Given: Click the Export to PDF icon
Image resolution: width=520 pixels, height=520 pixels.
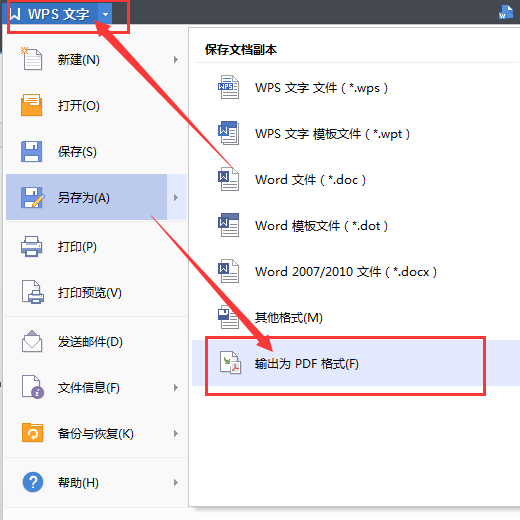Looking at the screenshot, I should coord(230,363).
